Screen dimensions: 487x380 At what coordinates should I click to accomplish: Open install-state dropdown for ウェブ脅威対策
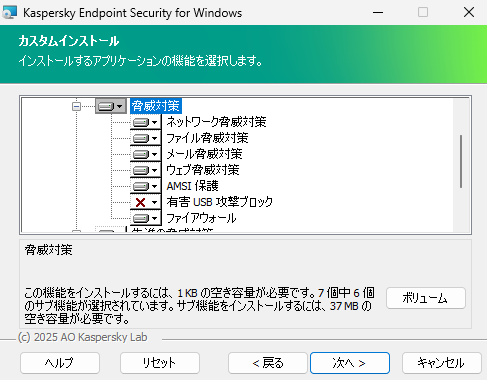(x=145, y=170)
